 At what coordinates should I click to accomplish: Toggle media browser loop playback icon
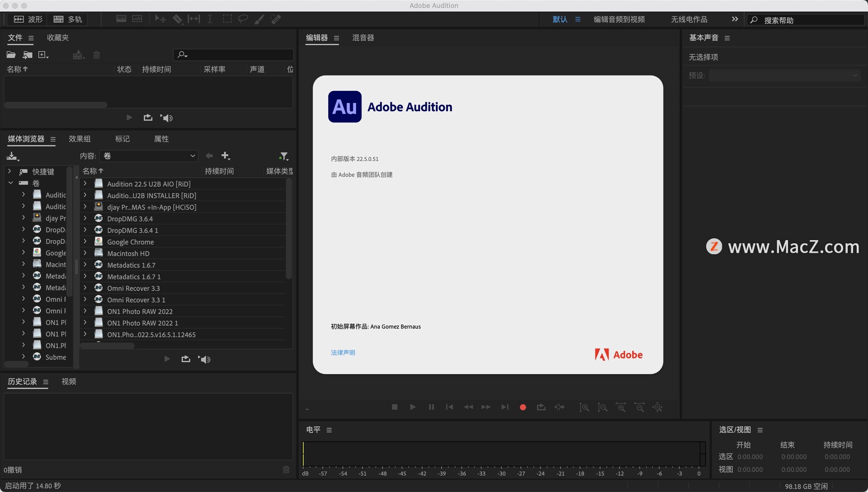(x=186, y=359)
